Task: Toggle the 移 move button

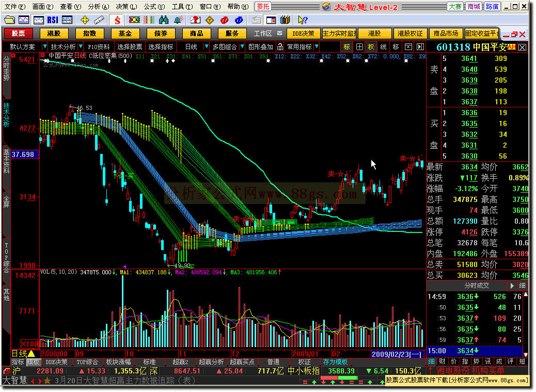Action: pyautogui.click(x=396, y=47)
